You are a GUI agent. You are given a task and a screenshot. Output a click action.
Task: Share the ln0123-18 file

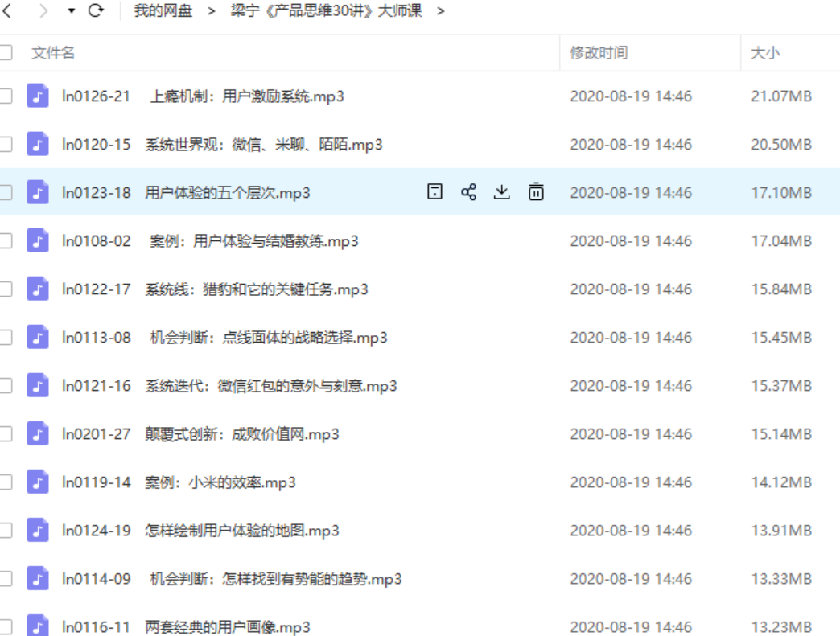pyautogui.click(x=468, y=191)
